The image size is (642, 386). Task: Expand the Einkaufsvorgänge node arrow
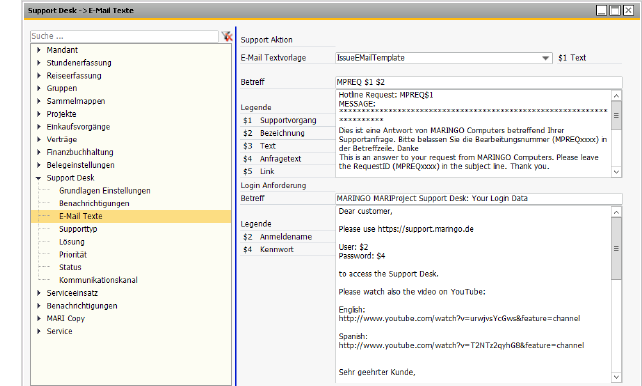[39, 126]
